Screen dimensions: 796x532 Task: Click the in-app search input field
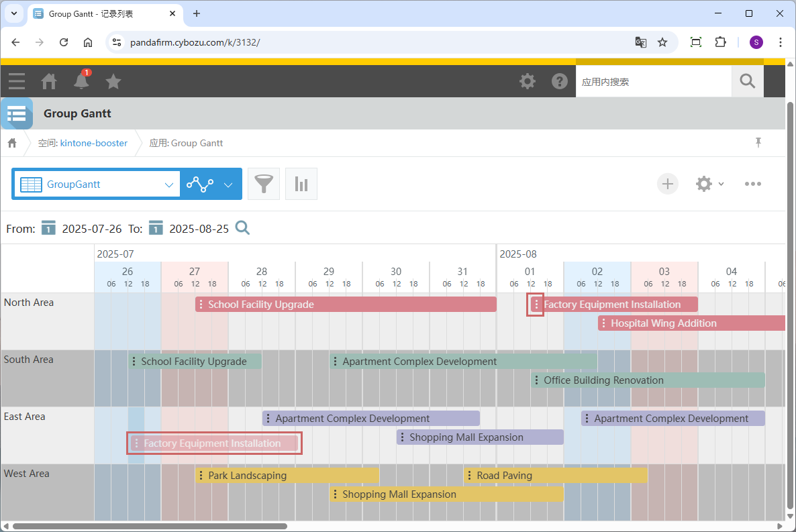click(x=652, y=81)
